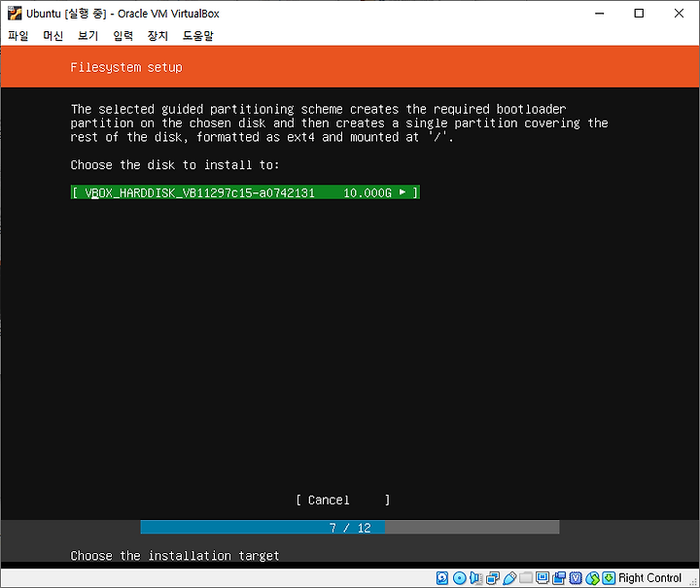The image size is (700, 588).
Task: Close the VirtualBox window
Action: [x=679, y=14]
